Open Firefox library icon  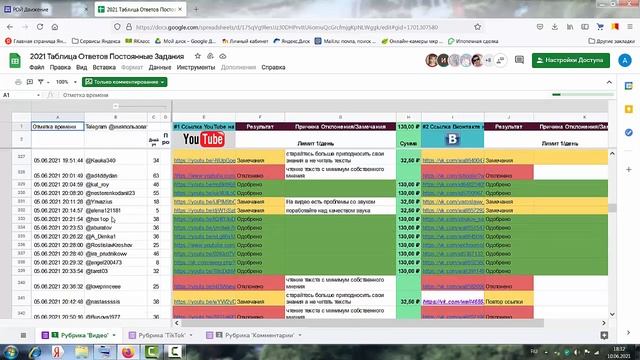[x=570, y=27]
